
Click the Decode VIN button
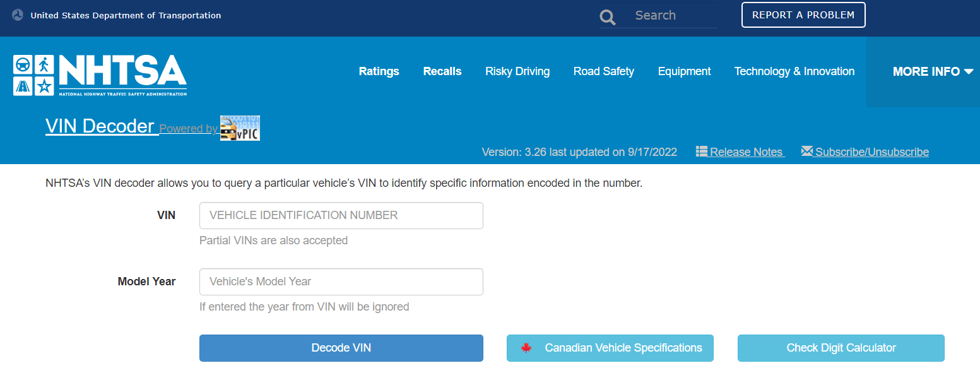[x=341, y=347]
